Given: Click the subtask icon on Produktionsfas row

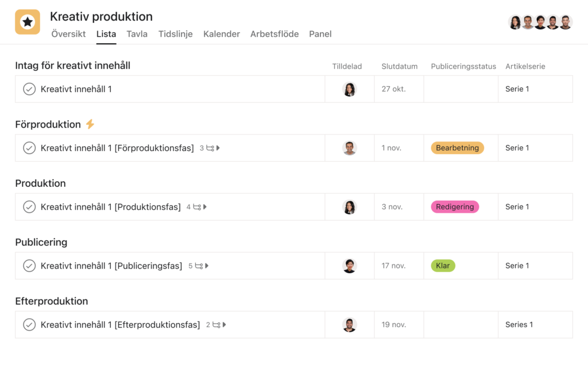Looking at the screenshot, I should coord(197,207).
